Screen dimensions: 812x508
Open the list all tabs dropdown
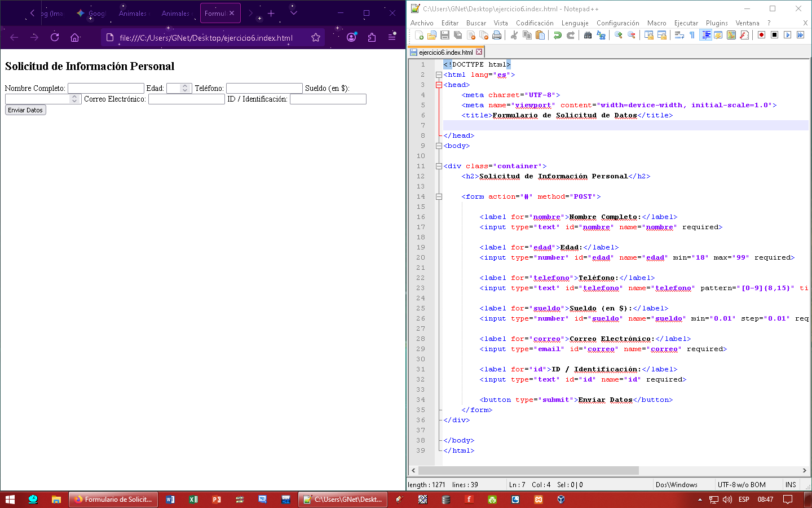pyautogui.click(x=293, y=13)
